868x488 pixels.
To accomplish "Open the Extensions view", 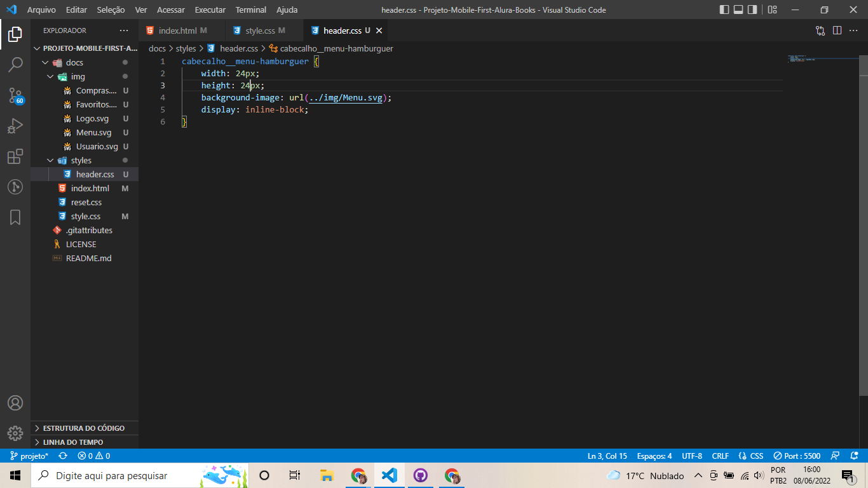I will (15, 156).
